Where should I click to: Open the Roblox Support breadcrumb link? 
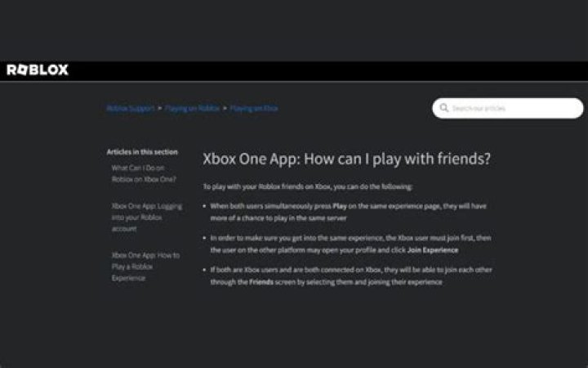(130, 108)
